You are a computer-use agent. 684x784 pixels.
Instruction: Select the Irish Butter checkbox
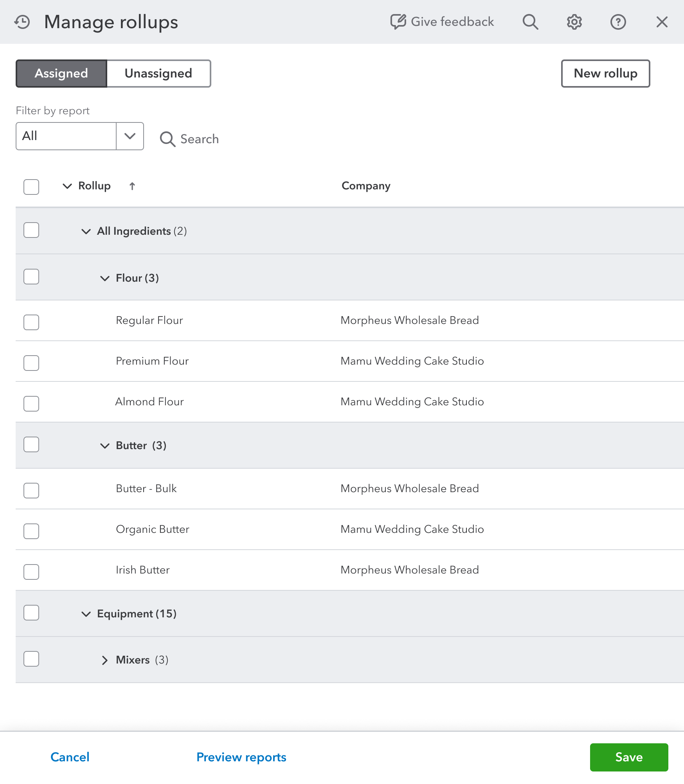31,572
